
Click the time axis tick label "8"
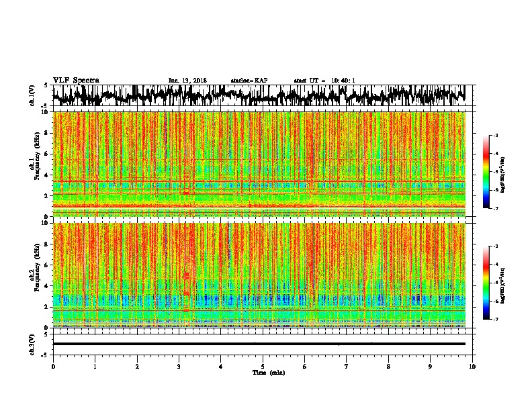pyautogui.click(x=388, y=367)
